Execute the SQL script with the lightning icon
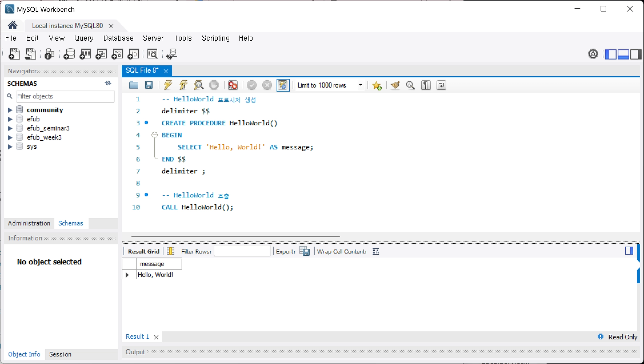644x364 pixels. click(168, 85)
